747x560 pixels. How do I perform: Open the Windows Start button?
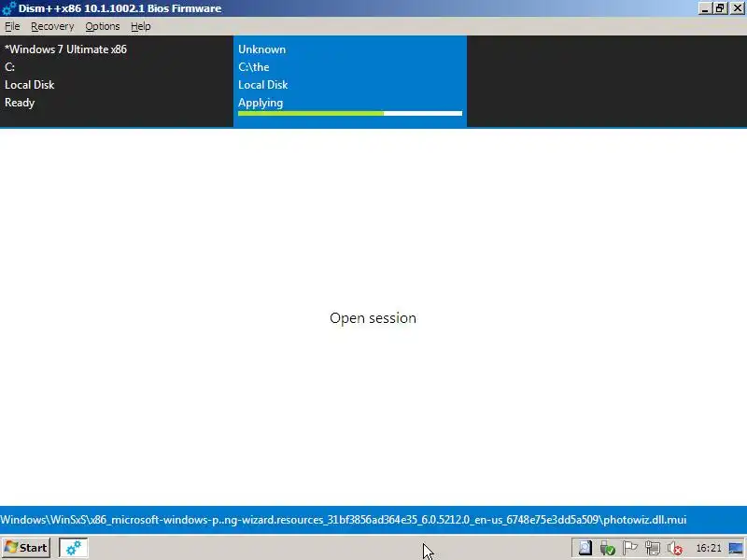coord(26,548)
